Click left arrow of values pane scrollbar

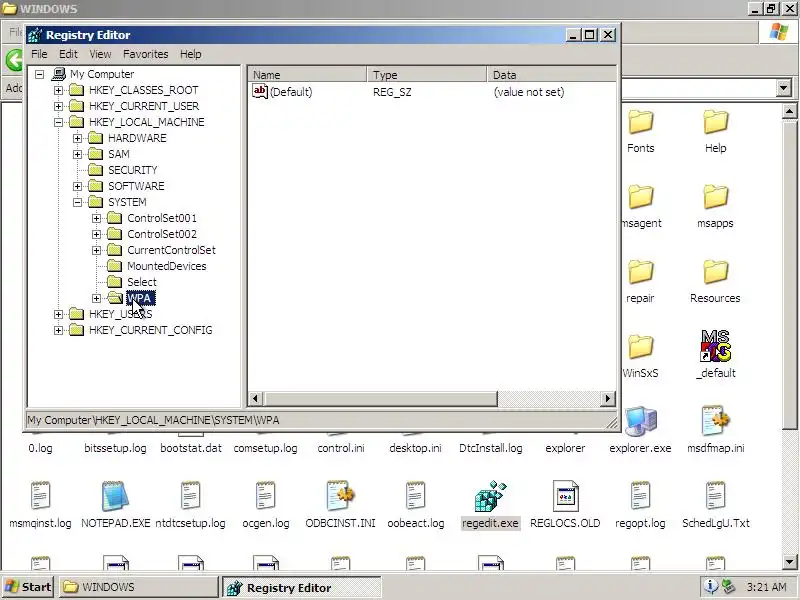(256, 398)
